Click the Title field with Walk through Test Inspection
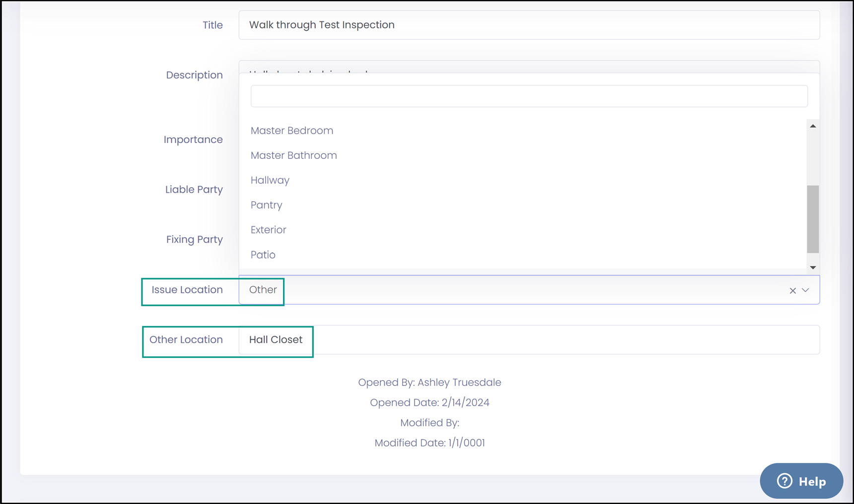 (x=529, y=25)
